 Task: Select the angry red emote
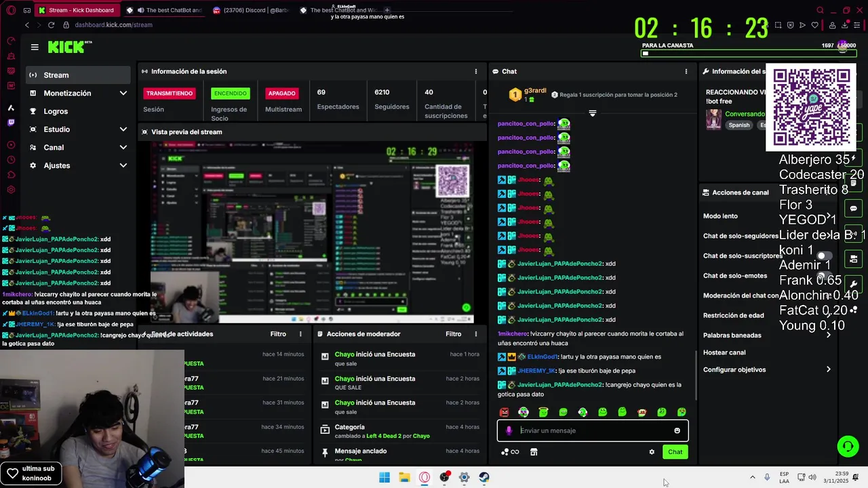[x=504, y=412]
